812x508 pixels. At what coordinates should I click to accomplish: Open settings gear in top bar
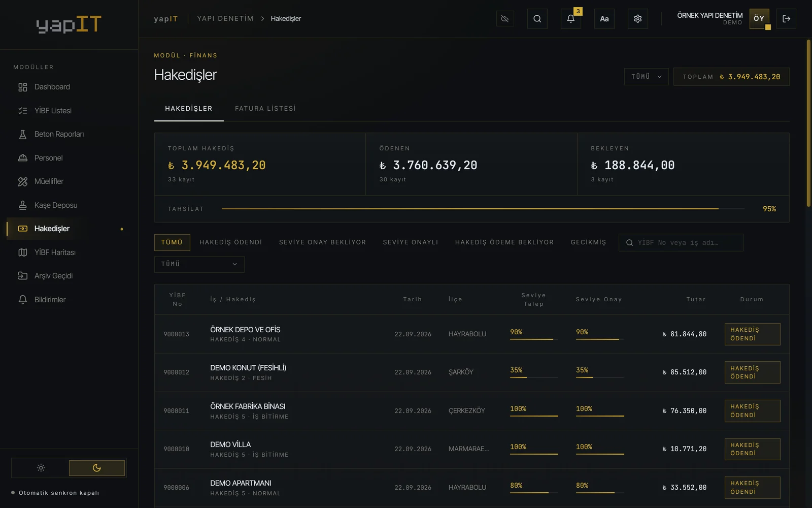point(638,19)
